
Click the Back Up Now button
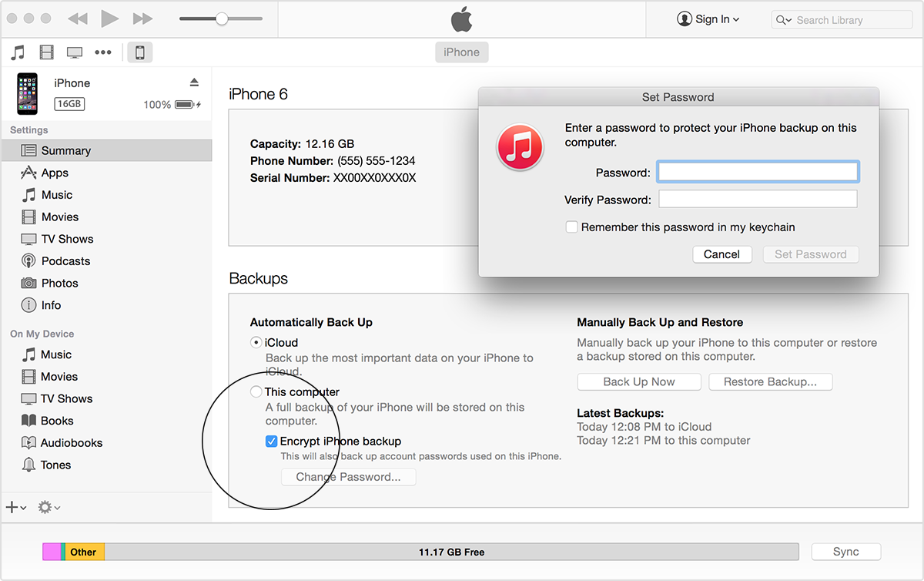[x=638, y=381]
